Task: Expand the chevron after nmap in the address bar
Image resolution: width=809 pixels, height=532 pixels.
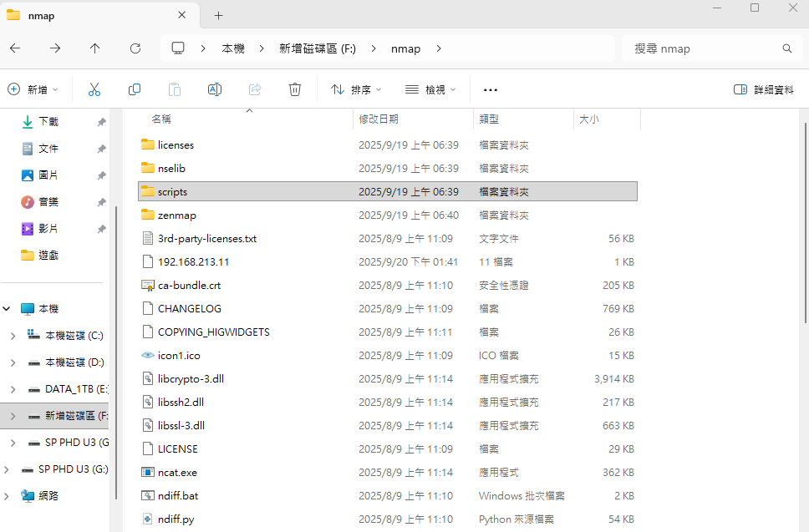Action: pyautogui.click(x=439, y=48)
